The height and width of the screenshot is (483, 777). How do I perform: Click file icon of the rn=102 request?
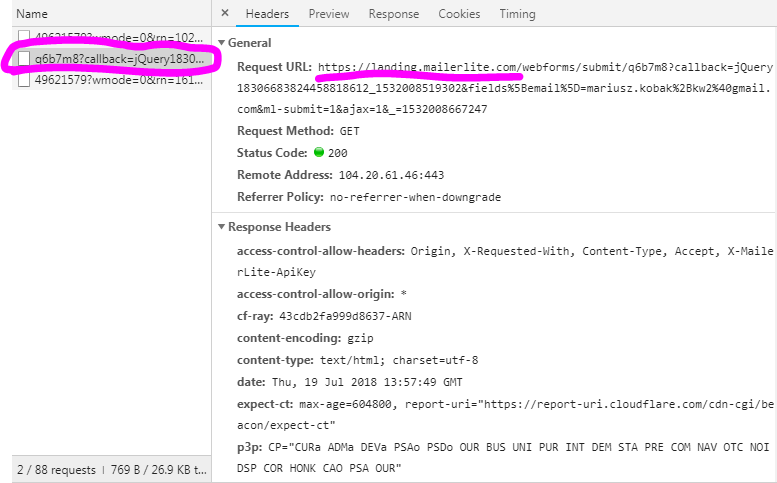[24, 38]
